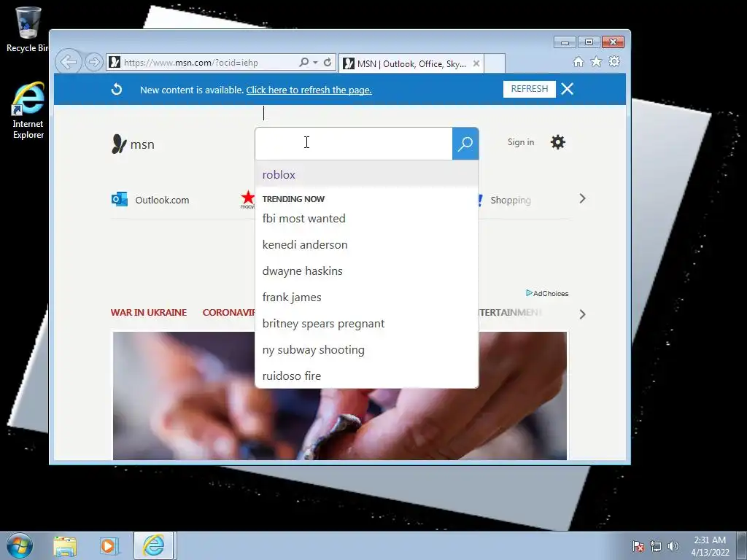Click the taskbar clock showing 2:31 AM

point(710,546)
